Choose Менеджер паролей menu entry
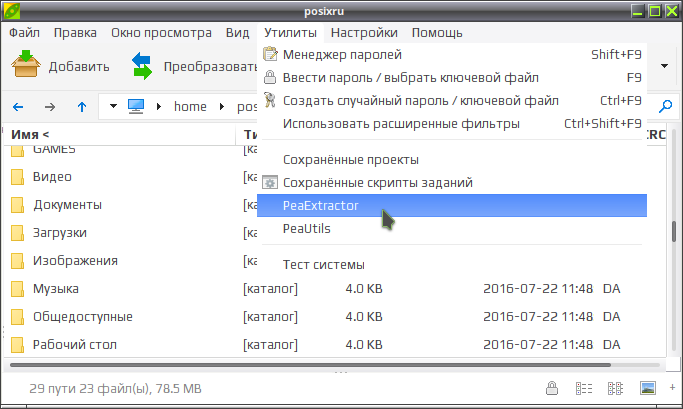 point(452,54)
